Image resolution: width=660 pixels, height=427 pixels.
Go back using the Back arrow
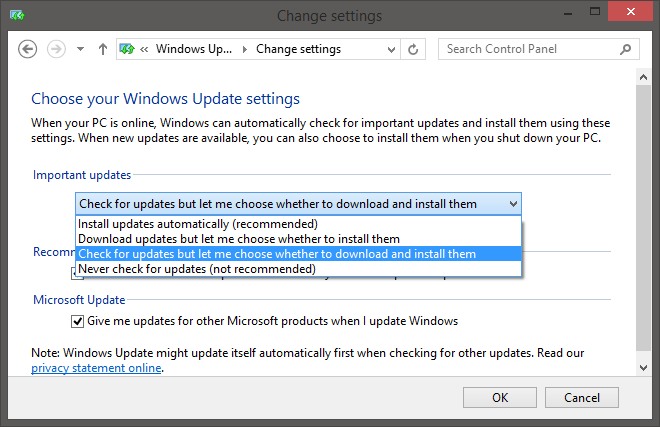(27, 49)
